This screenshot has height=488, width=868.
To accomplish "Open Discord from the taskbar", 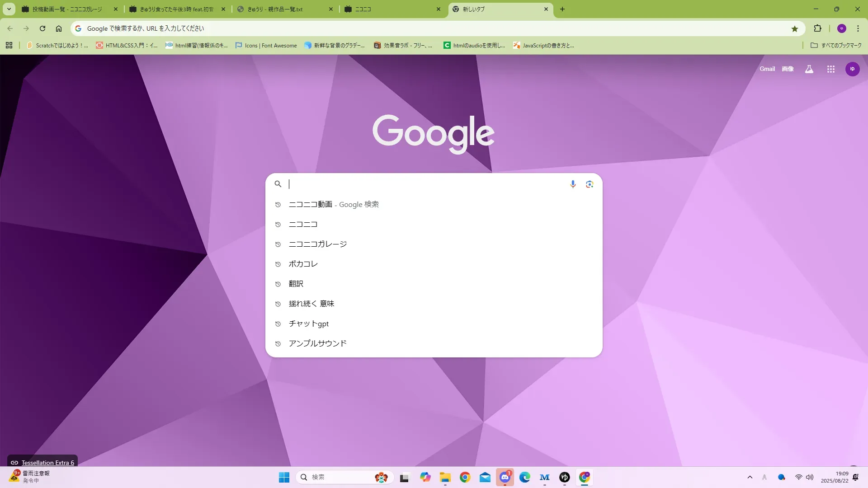I will click(505, 477).
